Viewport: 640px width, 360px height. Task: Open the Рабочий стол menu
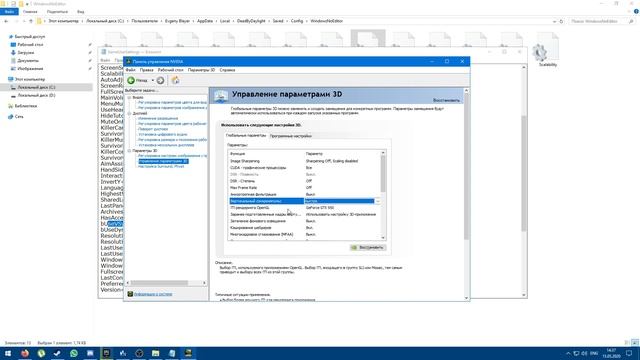click(171, 70)
